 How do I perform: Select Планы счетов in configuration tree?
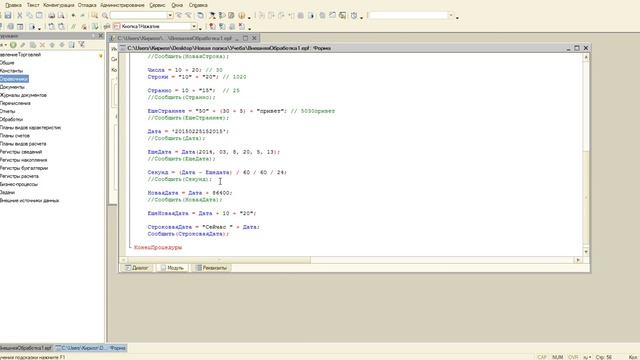[x=15, y=136]
